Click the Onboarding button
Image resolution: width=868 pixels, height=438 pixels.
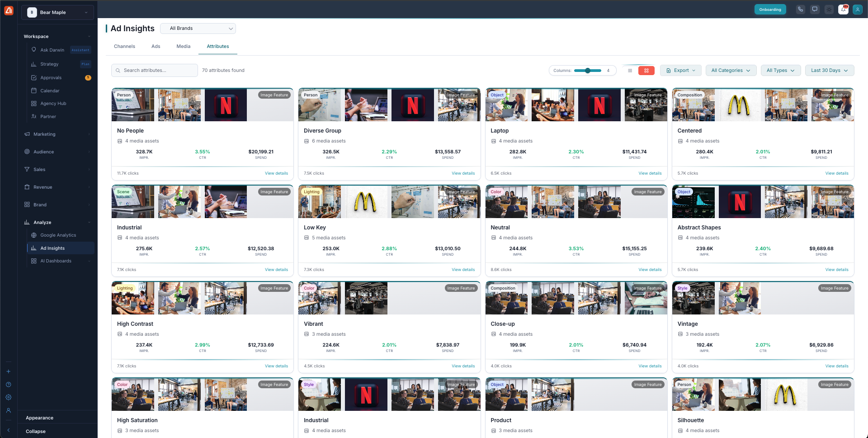tap(770, 10)
